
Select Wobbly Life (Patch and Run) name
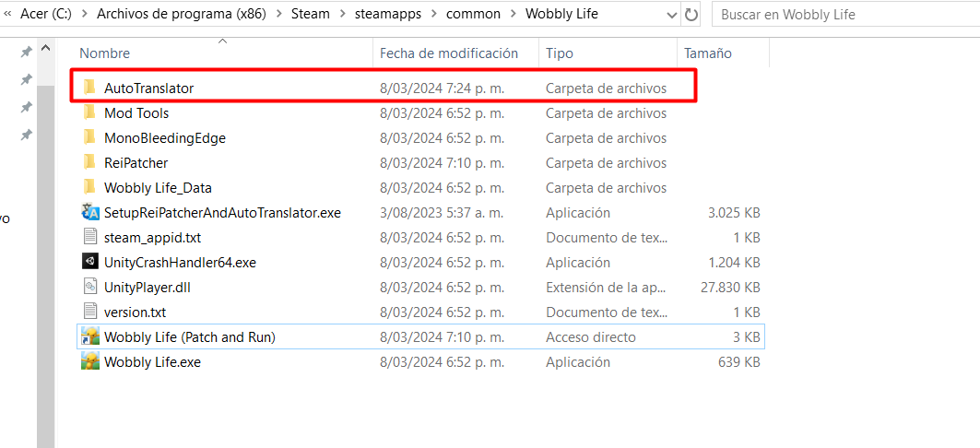190,336
